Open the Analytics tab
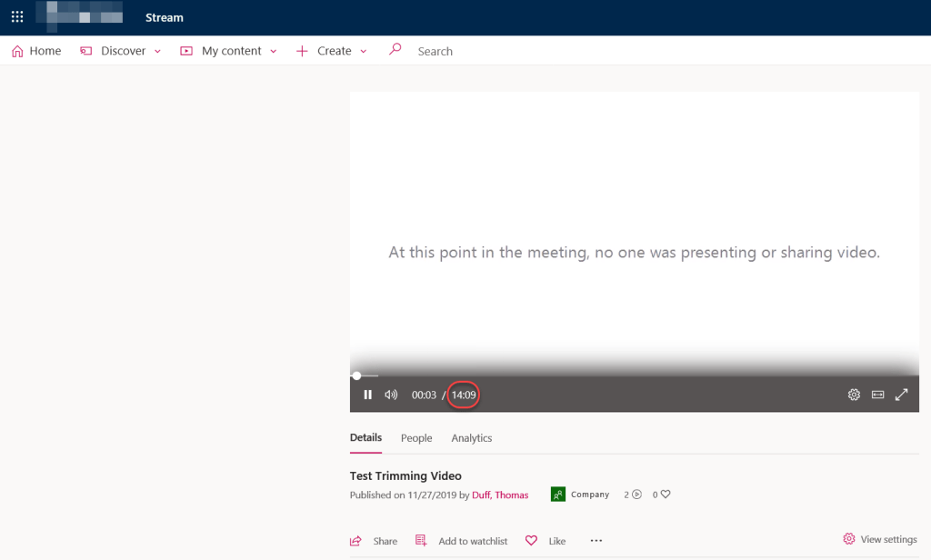 click(x=471, y=437)
